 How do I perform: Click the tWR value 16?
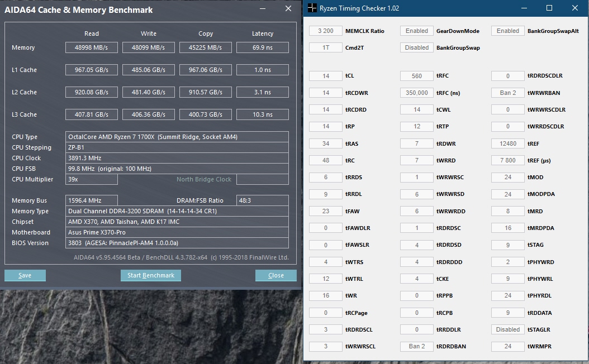326,296
